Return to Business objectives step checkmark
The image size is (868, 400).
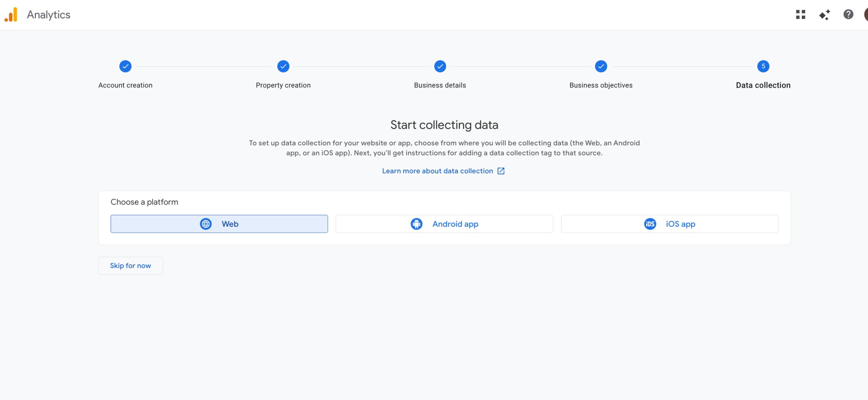(x=601, y=66)
